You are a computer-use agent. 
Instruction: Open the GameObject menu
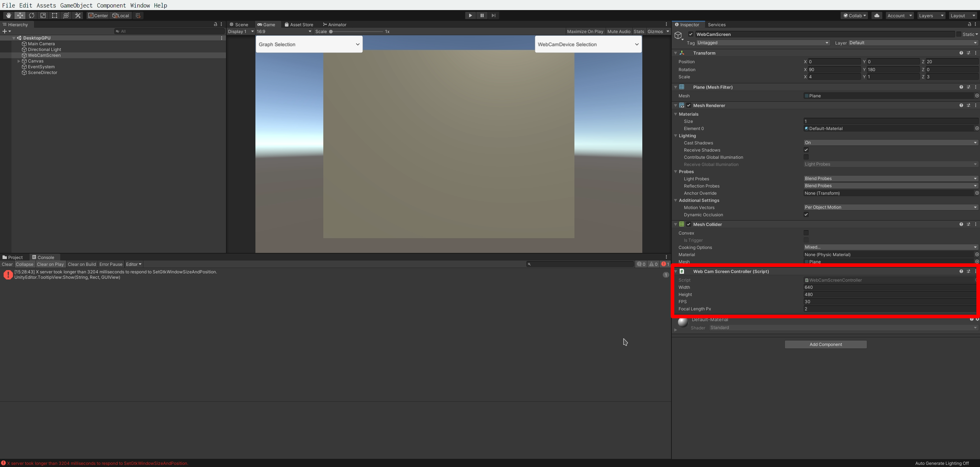point(76,5)
